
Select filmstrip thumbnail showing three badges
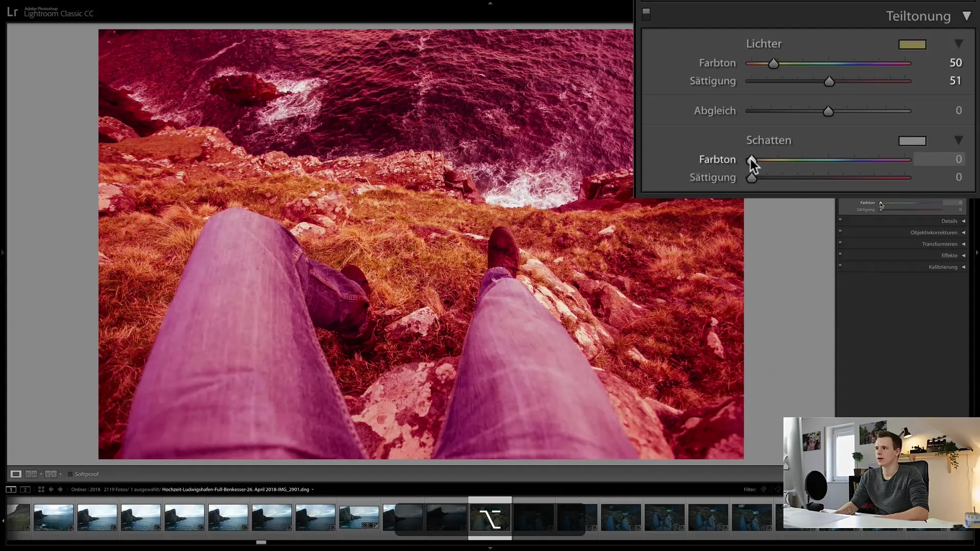click(359, 517)
